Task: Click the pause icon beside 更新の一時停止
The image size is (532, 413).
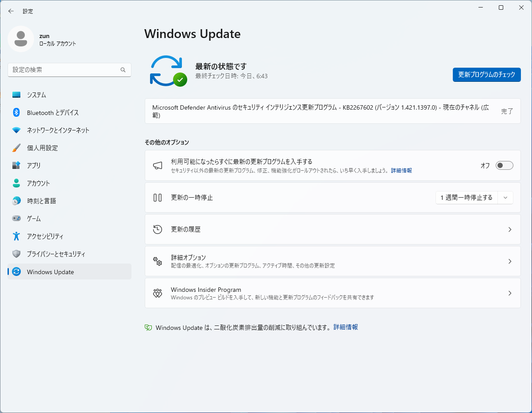Action: click(158, 198)
